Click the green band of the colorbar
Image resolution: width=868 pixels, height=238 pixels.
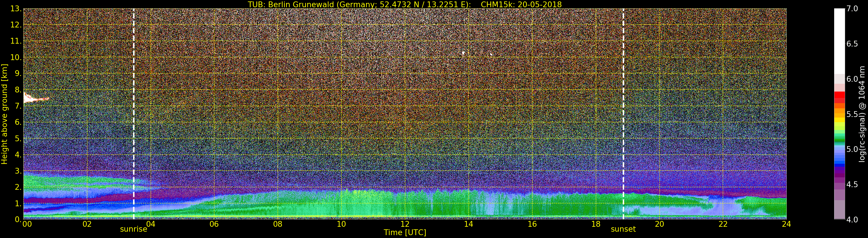839,139
